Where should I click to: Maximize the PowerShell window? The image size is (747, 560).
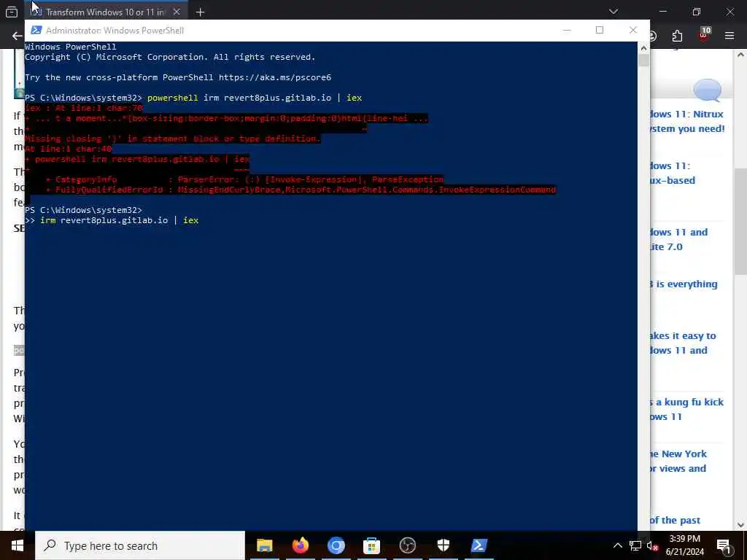[600, 30]
